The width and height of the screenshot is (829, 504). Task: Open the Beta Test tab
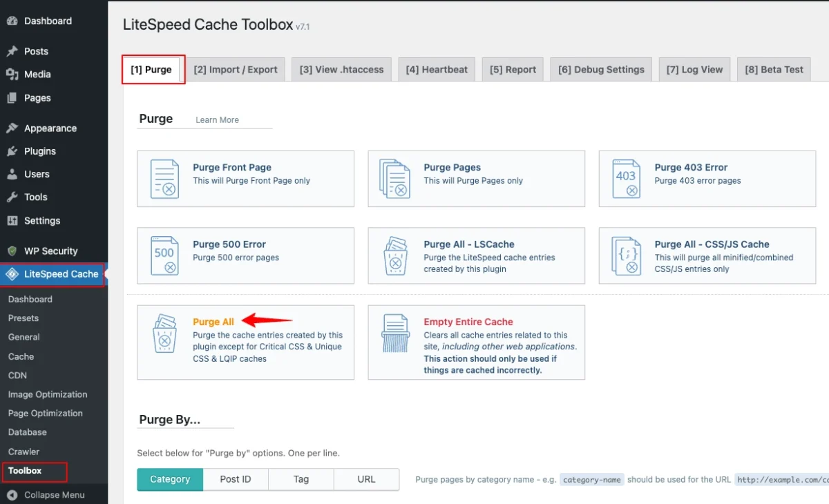[774, 70]
